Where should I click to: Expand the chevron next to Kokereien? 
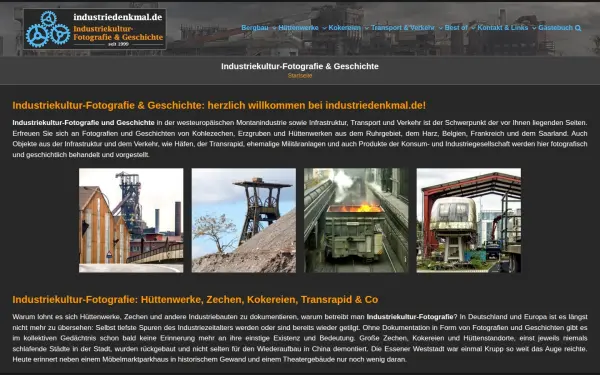point(366,28)
